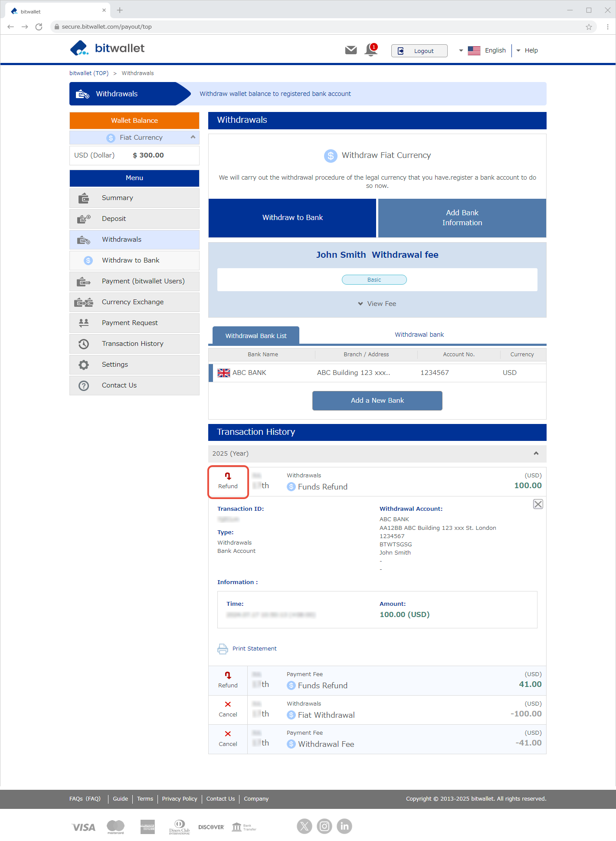
Task: Select the ABC BANK account row
Action: pyautogui.click(x=377, y=373)
